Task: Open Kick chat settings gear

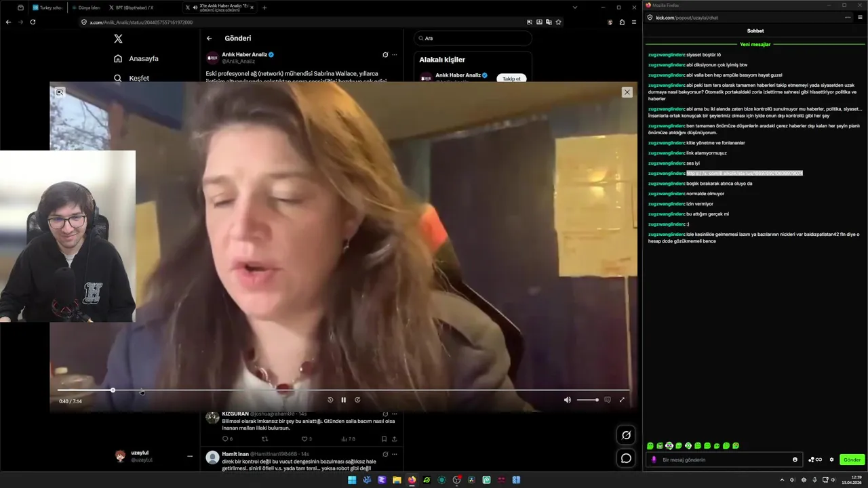Action: (831, 460)
